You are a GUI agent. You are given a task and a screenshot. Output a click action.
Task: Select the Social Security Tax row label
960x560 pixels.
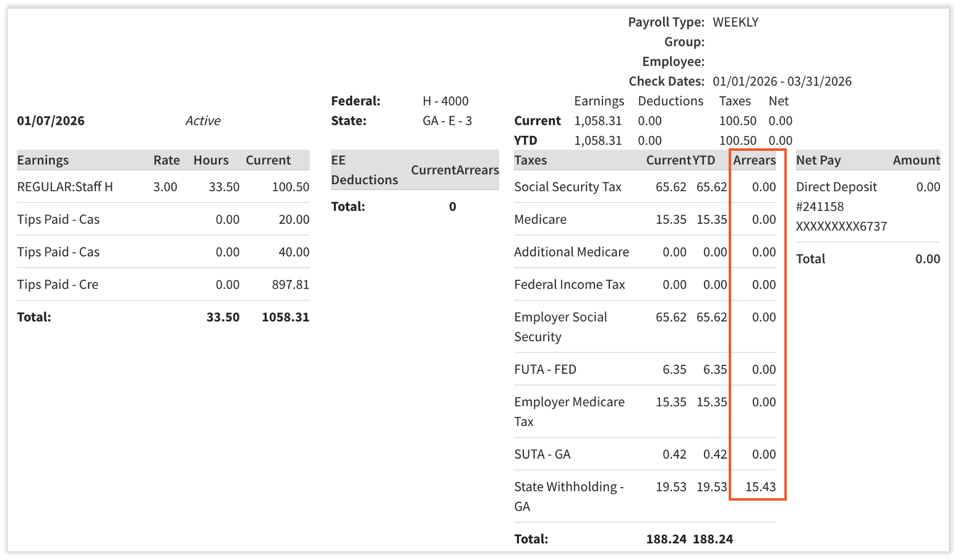click(x=567, y=187)
